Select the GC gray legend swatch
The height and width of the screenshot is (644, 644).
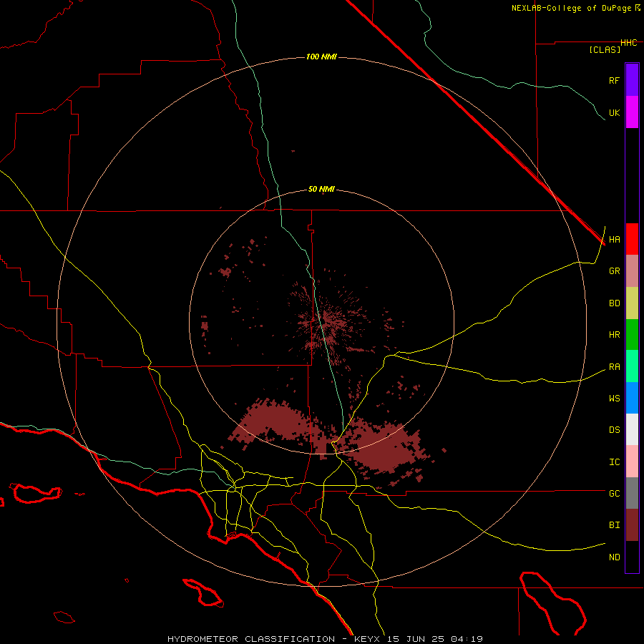tap(632, 493)
